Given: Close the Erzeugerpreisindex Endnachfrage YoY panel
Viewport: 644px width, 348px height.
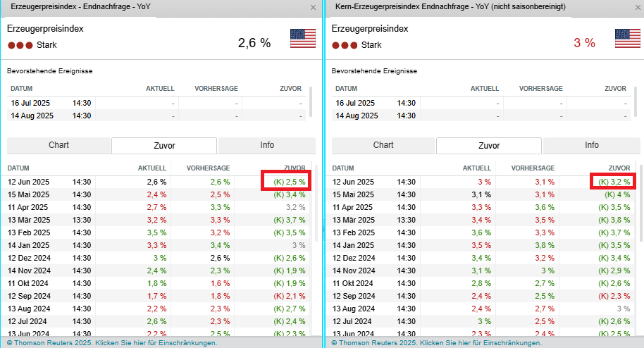Looking at the screenshot, I should tap(313, 7).
